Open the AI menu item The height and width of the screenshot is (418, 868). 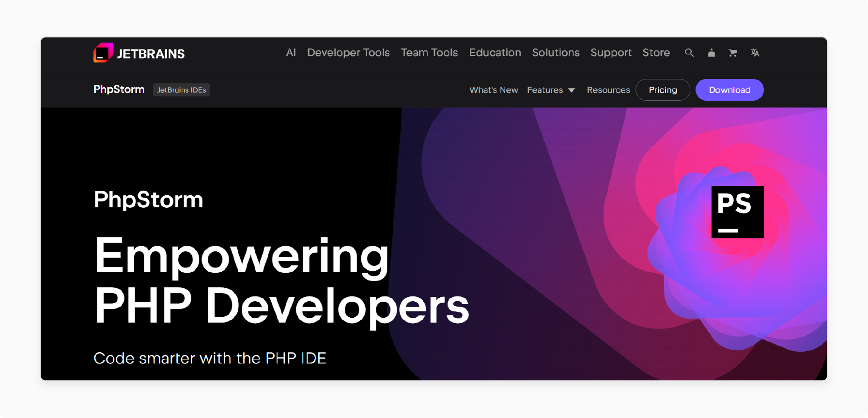(x=291, y=53)
